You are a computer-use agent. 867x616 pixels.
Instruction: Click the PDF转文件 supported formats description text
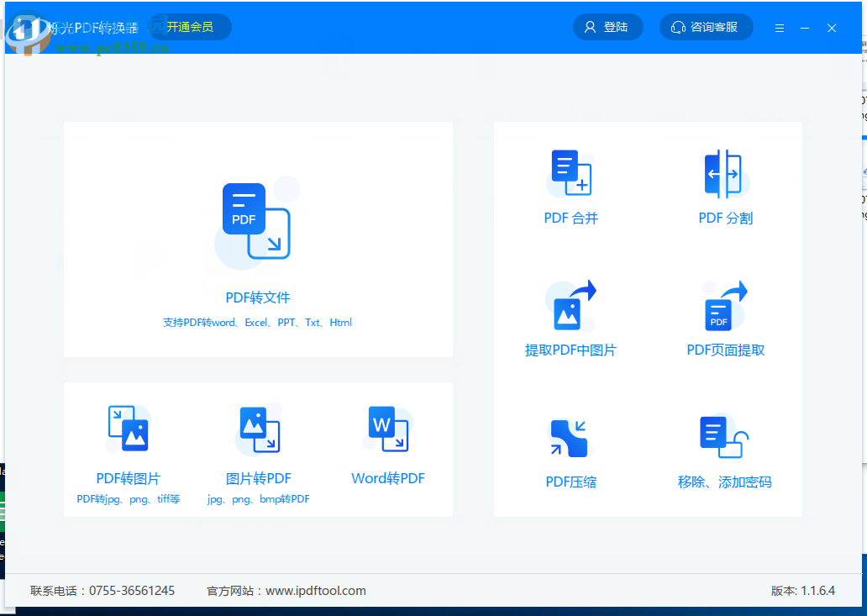click(x=257, y=322)
